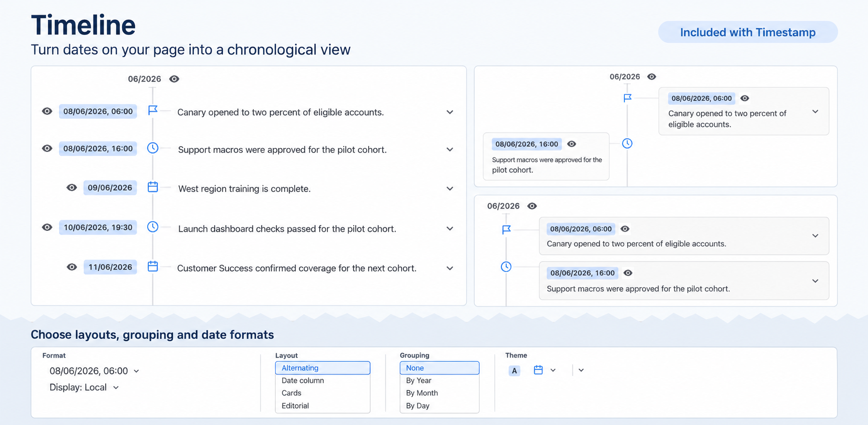This screenshot has width=868, height=425.
Task: Click clock icon in the cards layout preview
Action: (x=506, y=267)
